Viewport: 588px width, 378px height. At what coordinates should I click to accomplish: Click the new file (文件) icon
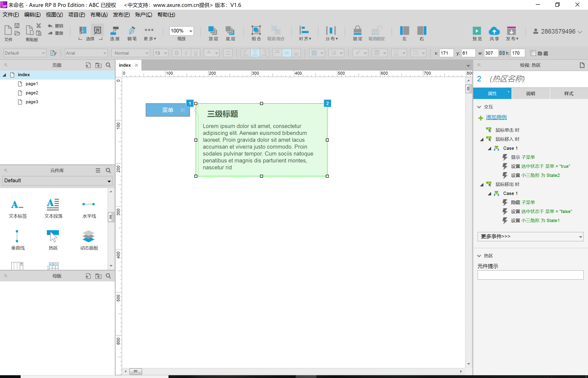[x=8, y=30]
